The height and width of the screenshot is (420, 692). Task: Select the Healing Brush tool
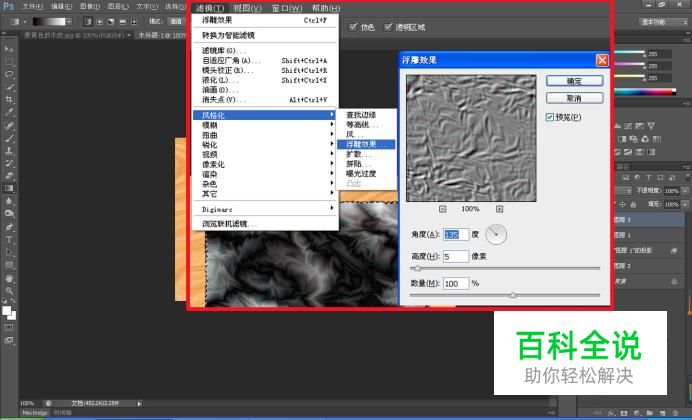click(x=9, y=125)
